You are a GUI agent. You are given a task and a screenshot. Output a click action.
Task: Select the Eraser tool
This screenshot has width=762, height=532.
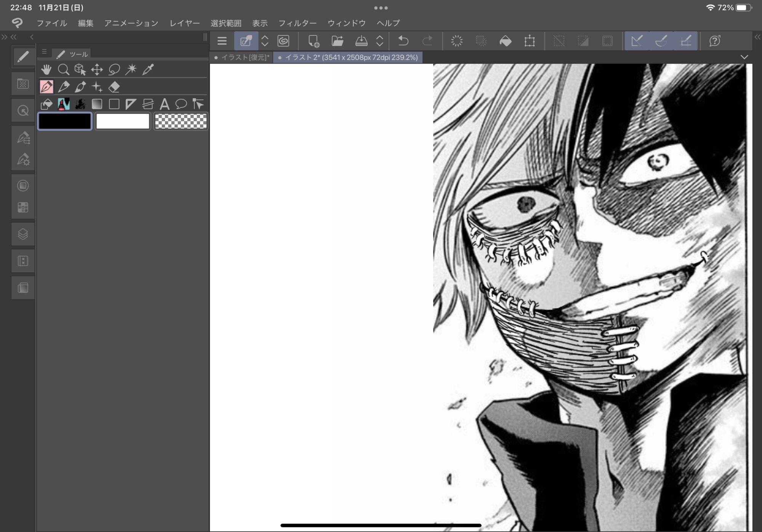click(114, 87)
